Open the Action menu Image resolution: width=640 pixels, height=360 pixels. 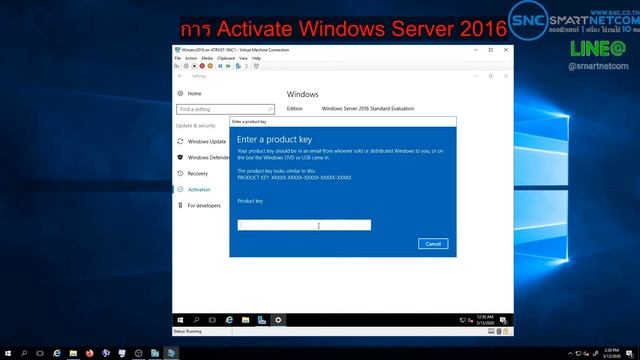191,58
